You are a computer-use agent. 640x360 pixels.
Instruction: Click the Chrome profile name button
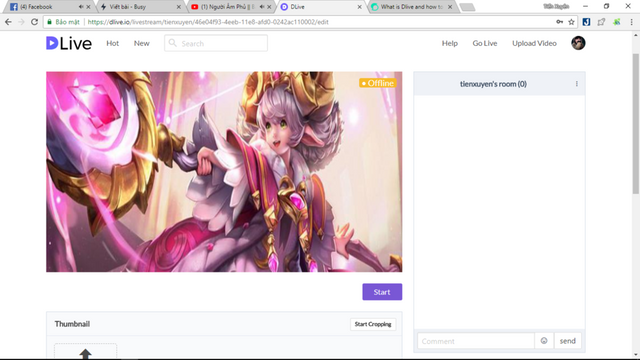(x=556, y=7)
